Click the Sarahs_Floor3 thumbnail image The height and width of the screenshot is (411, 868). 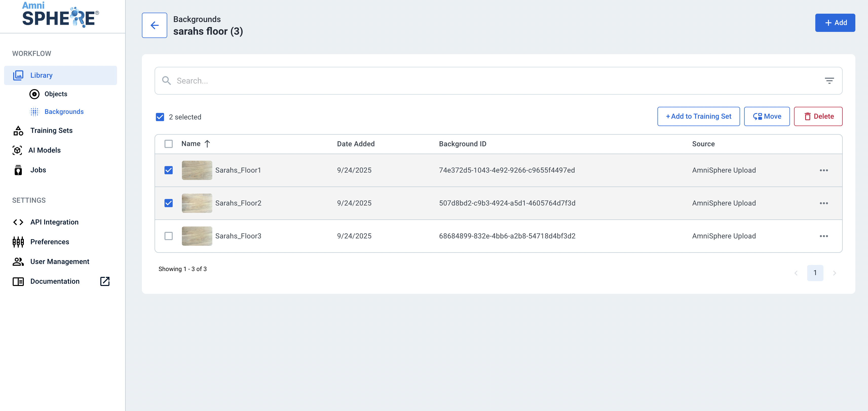pos(197,236)
